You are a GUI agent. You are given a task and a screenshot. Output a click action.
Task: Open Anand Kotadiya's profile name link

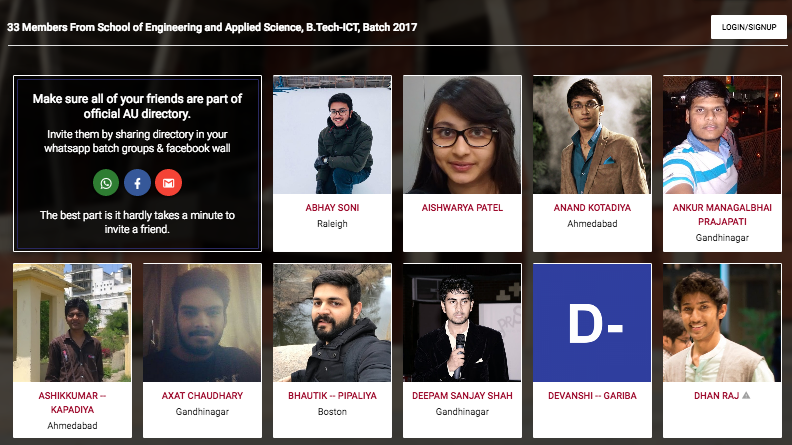[x=592, y=208]
